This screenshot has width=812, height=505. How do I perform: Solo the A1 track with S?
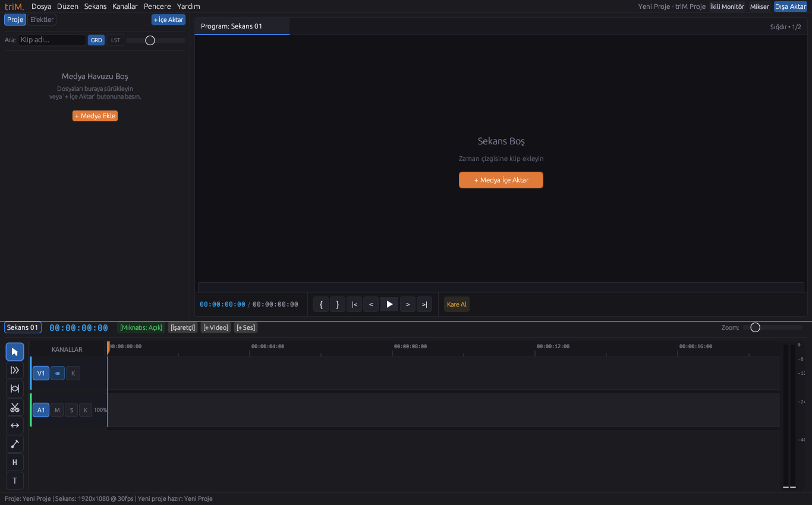[71, 410]
